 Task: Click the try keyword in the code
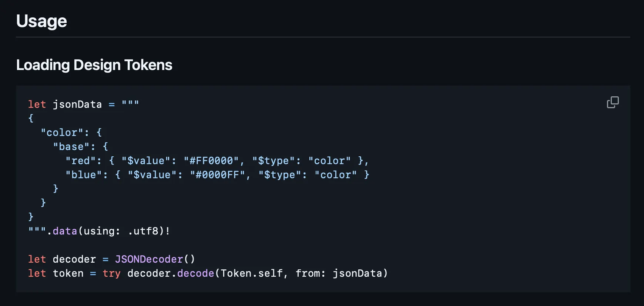[111, 273]
